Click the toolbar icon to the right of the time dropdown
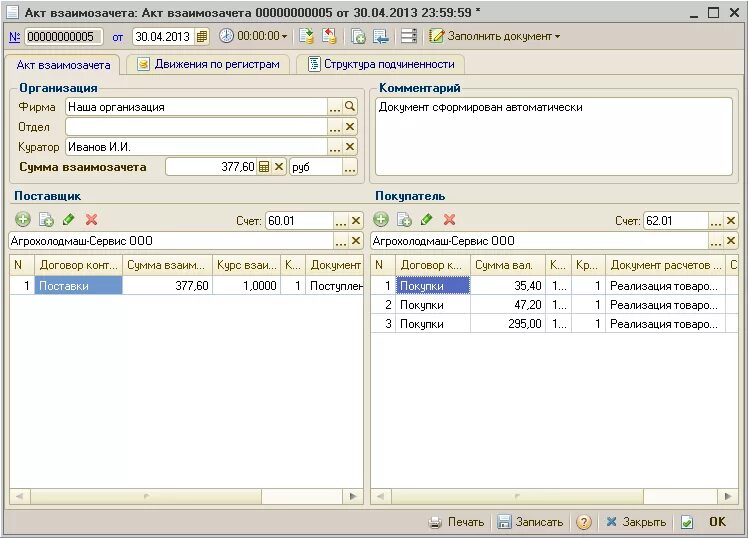This screenshot has width=748, height=538. tap(306, 36)
